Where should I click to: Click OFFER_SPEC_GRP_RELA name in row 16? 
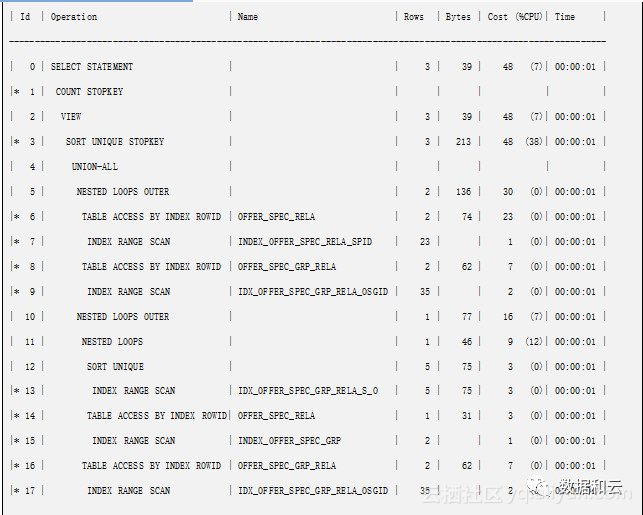pyautogui.click(x=287, y=465)
